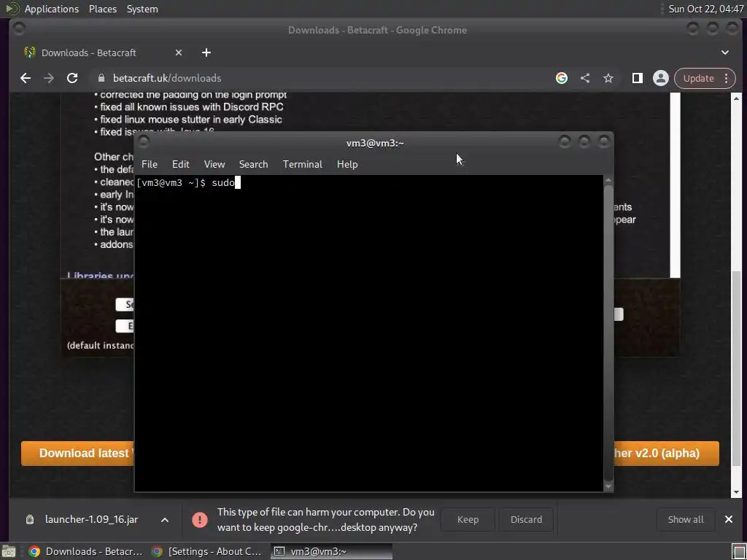This screenshot has width=747, height=560.
Task: Share this page via share icon
Action: (585, 78)
